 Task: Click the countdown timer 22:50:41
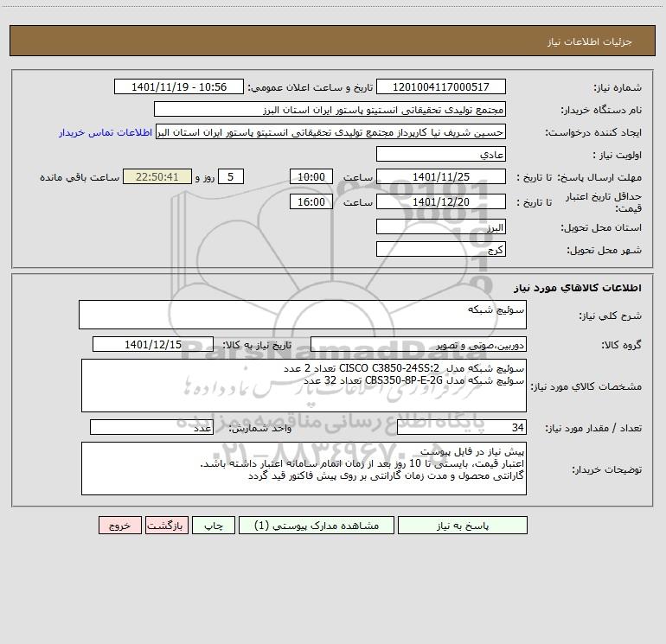(157, 176)
